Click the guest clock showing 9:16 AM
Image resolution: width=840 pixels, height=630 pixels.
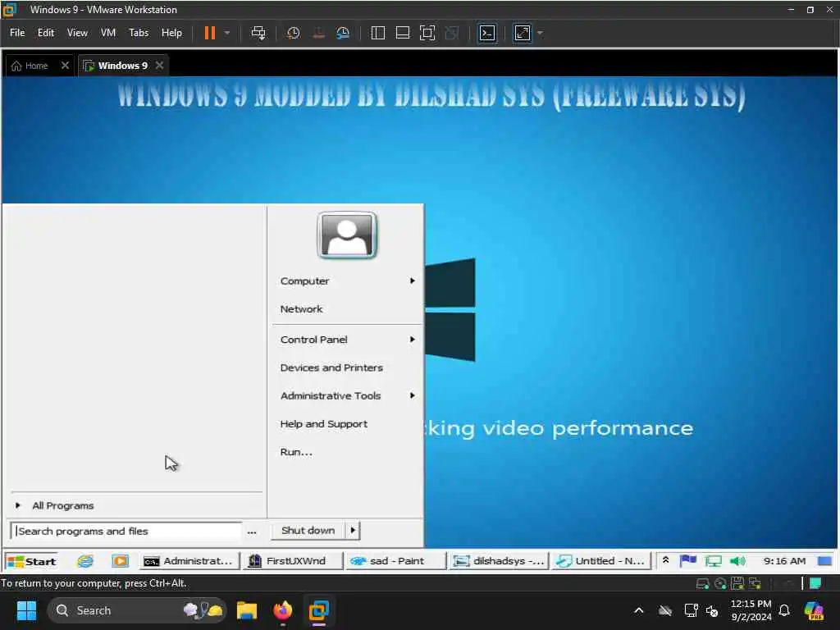[x=784, y=561]
